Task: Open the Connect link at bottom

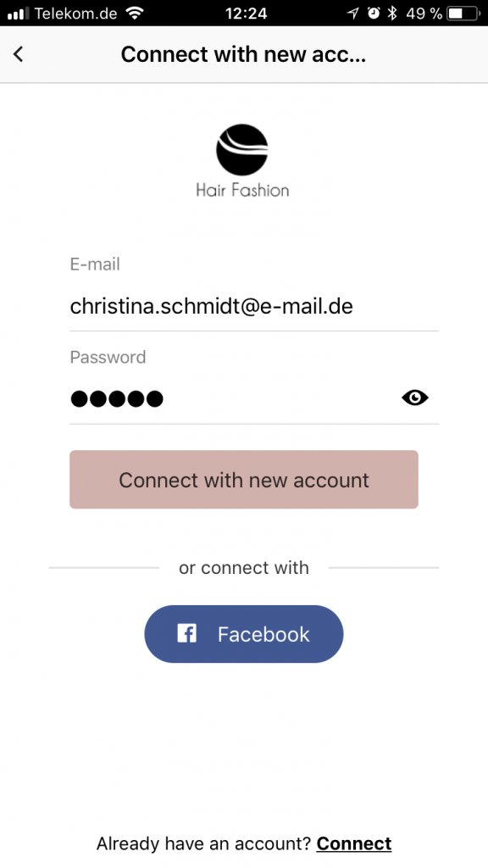Action: [353, 843]
